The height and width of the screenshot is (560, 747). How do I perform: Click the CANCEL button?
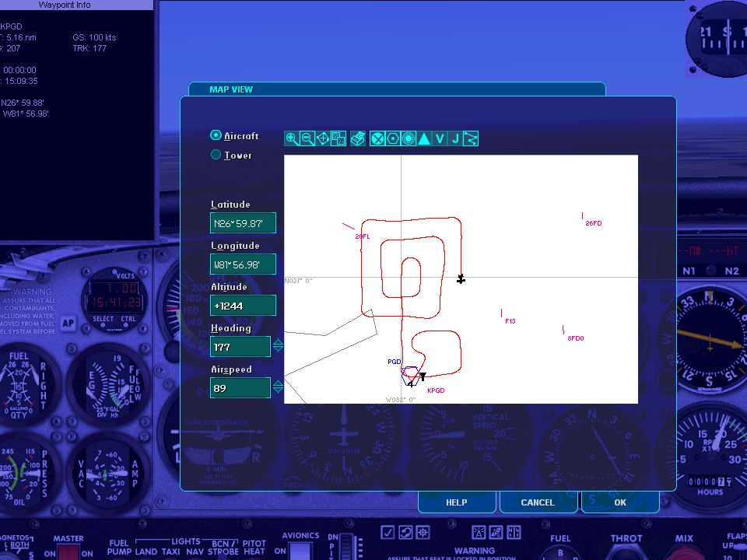click(538, 502)
